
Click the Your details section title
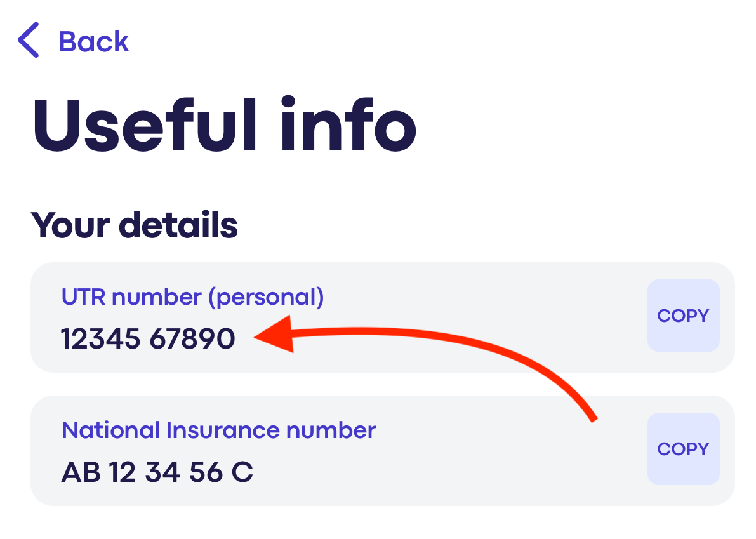pyautogui.click(x=136, y=225)
